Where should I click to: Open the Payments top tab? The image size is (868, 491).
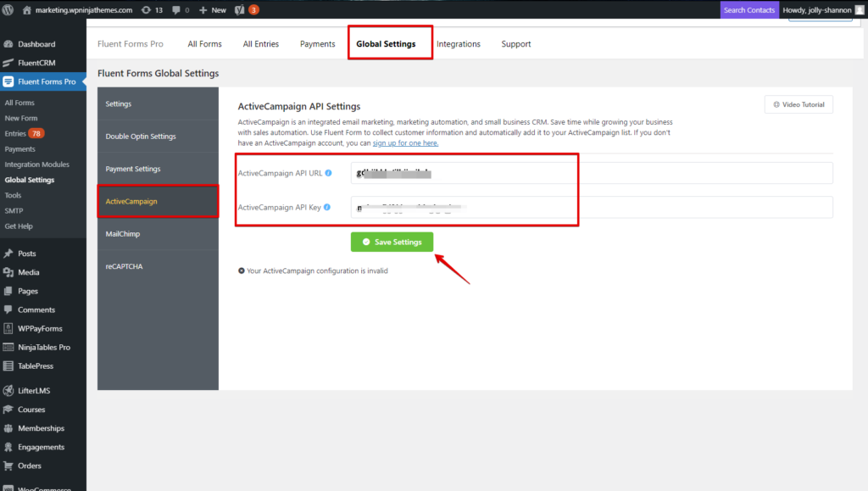pyautogui.click(x=318, y=44)
